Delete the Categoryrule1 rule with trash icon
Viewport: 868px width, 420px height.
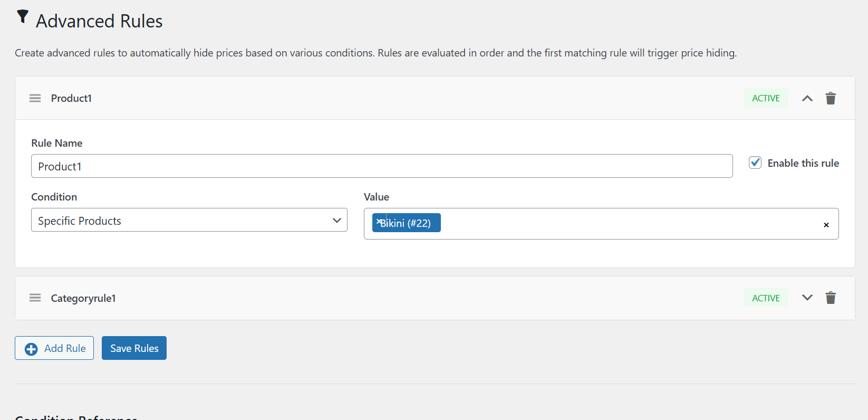coord(831,298)
